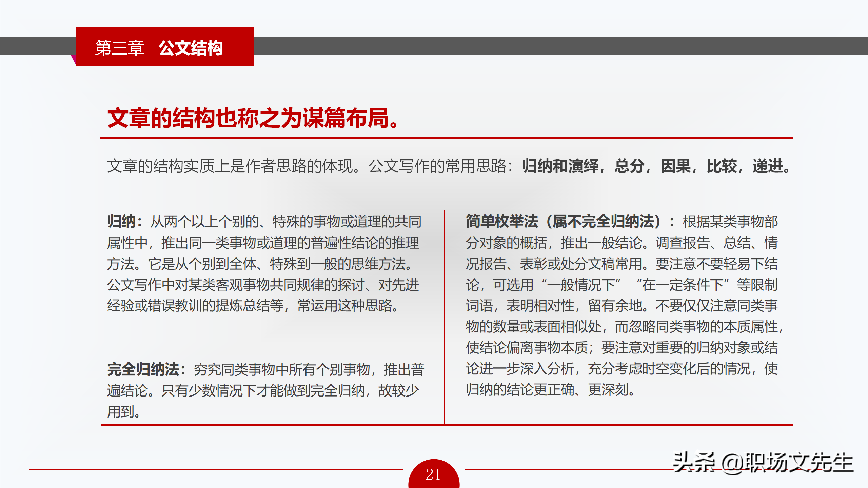Click the bold word 总分 in intro line
Screen dimensions: 868x488
point(629,166)
